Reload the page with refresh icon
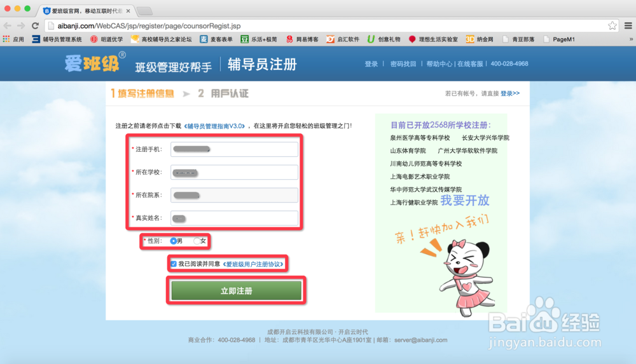This screenshot has width=636, height=364. pyautogui.click(x=35, y=26)
